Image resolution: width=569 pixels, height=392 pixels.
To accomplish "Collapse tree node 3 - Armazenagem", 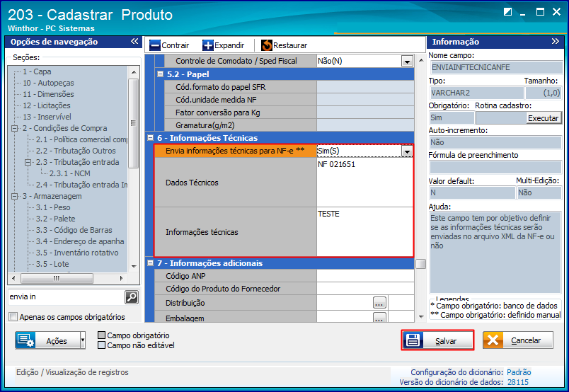I will pyautogui.click(x=15, y=197).
